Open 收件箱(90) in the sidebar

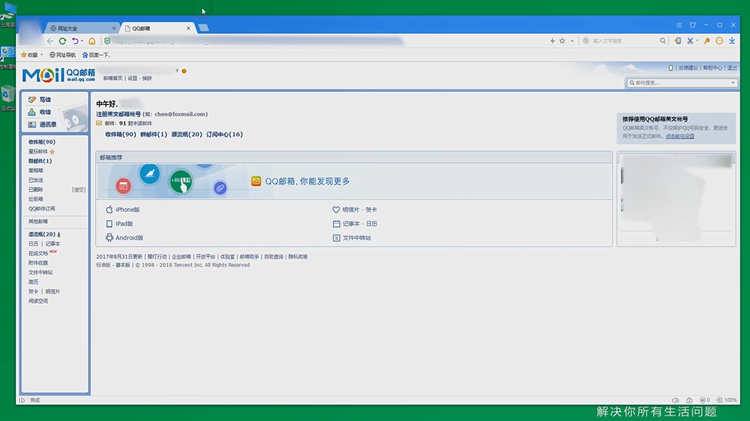[42, 142]
